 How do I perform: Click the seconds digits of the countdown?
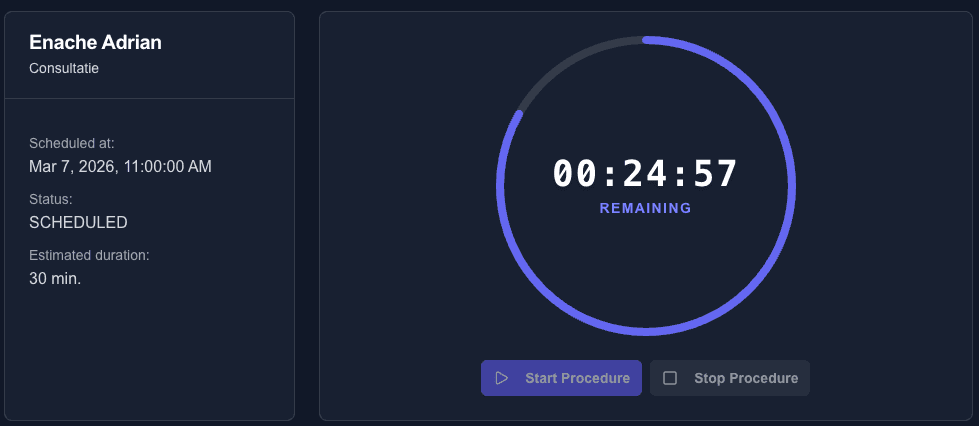pos(715,174)
